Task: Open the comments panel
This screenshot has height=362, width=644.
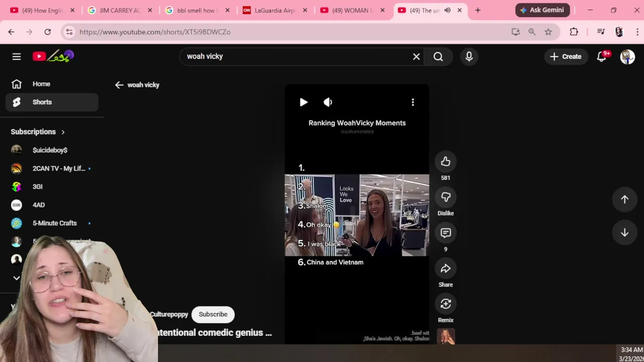Action: [445, 233]
